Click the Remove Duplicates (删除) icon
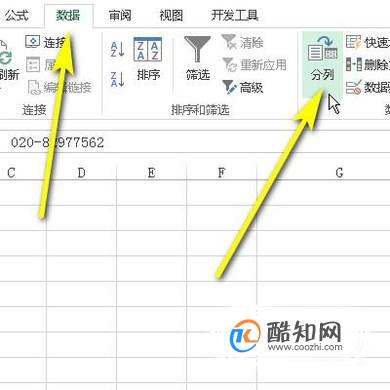Image resolution: width=390 pixels, height=390 pixels. coord(354,64)
